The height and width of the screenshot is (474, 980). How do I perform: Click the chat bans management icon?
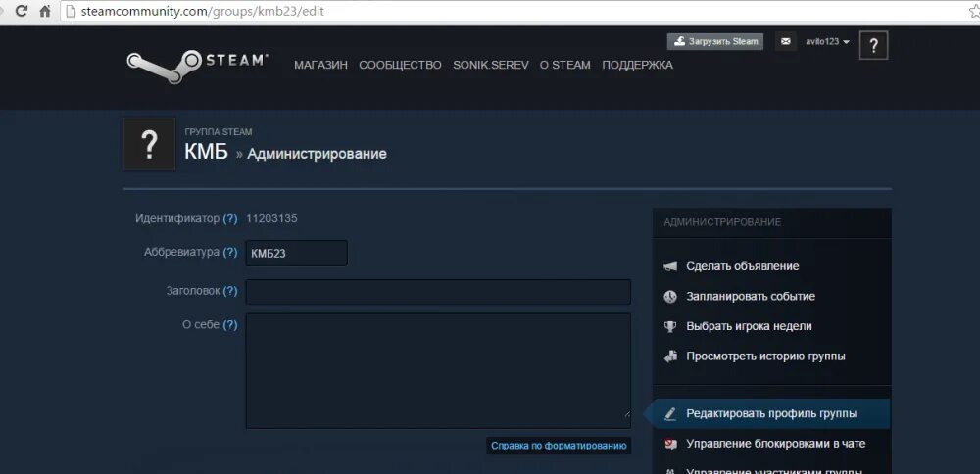pyautogui.click(x=670, y=444)
